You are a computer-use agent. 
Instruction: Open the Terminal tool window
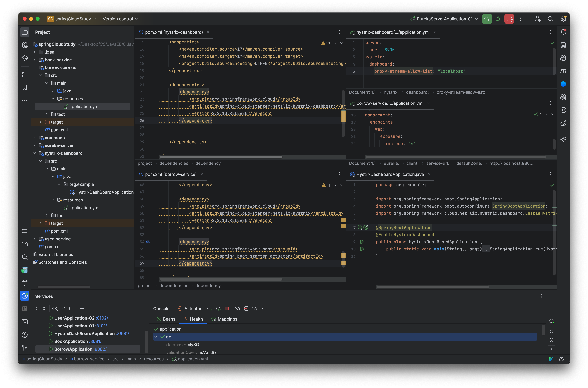25,322
